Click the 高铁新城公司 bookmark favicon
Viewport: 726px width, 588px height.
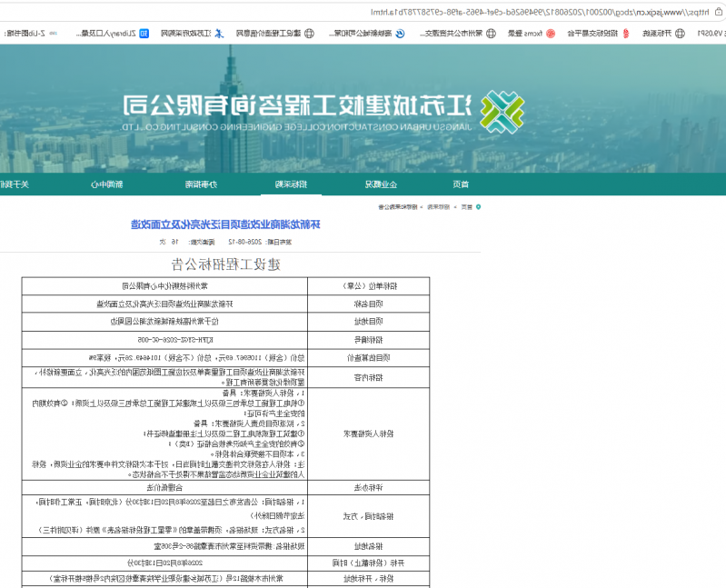(400, 34)
